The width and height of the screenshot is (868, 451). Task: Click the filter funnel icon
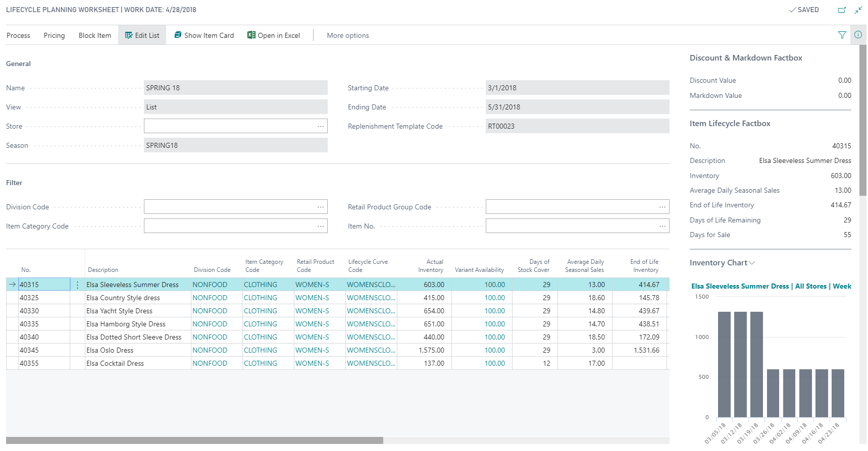[842, 35]
